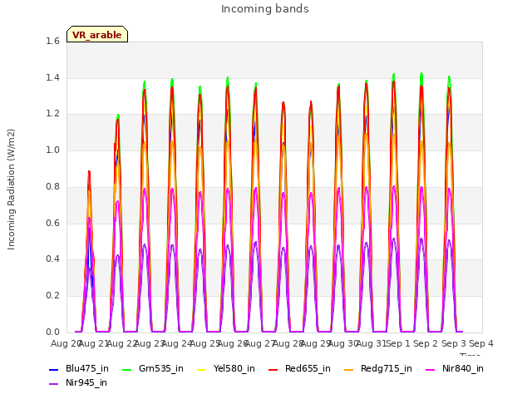Click the 1.4 y-axis tick label
Viewport: 532px width, 399px height.
coord(52,77)
